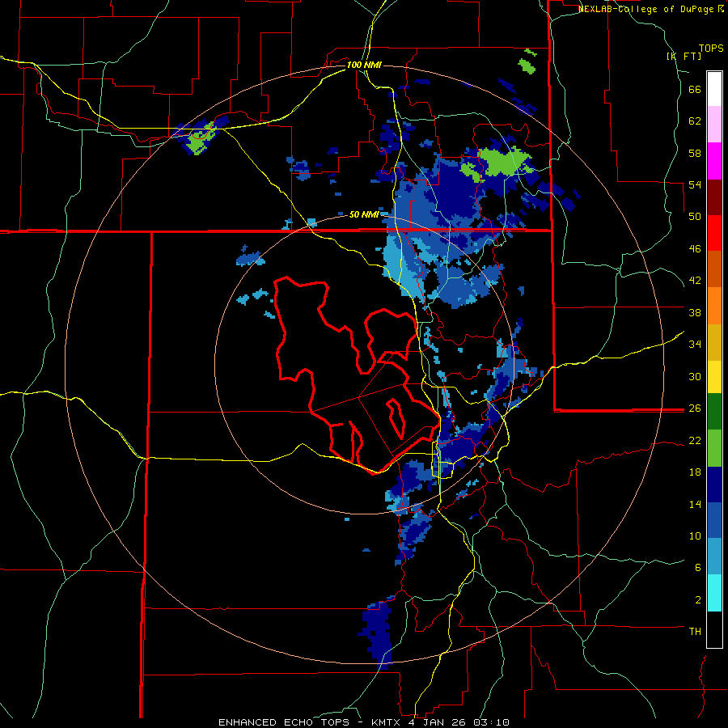
Task: Click the 54 value on the legend
Action: 695,185
